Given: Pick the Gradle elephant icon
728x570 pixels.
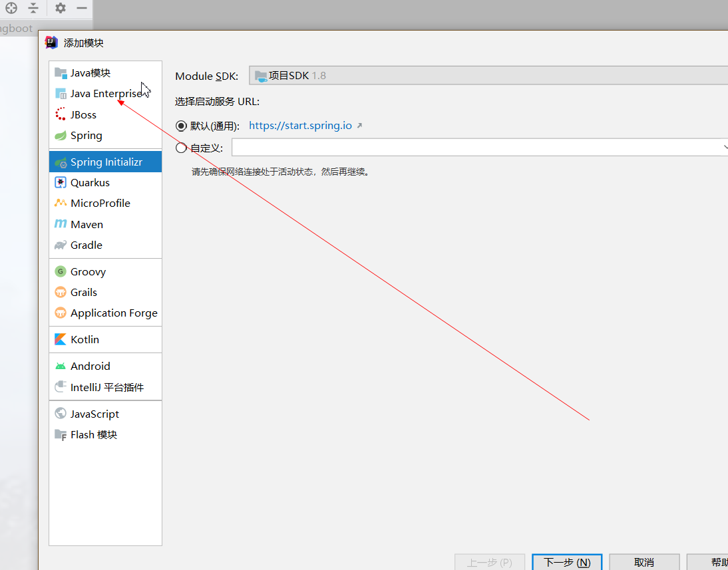Looking at the screenshot, I should pos(61,245).
